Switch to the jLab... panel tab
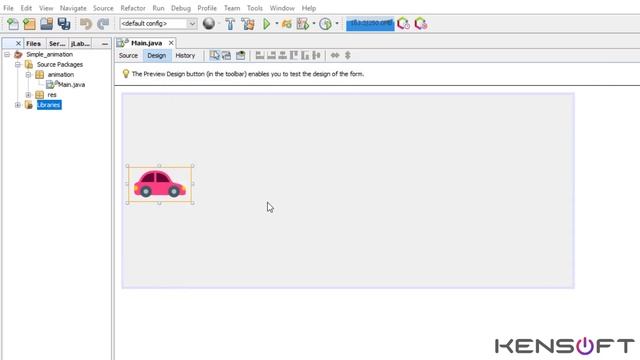The height and width of the screenshot is (360, 640). [80, 43]
